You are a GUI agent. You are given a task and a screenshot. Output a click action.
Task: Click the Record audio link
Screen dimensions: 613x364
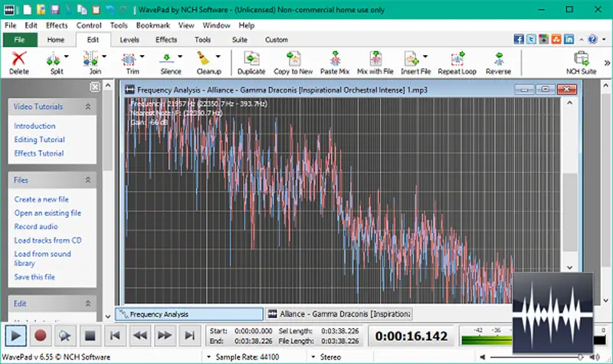click(35, 227)
